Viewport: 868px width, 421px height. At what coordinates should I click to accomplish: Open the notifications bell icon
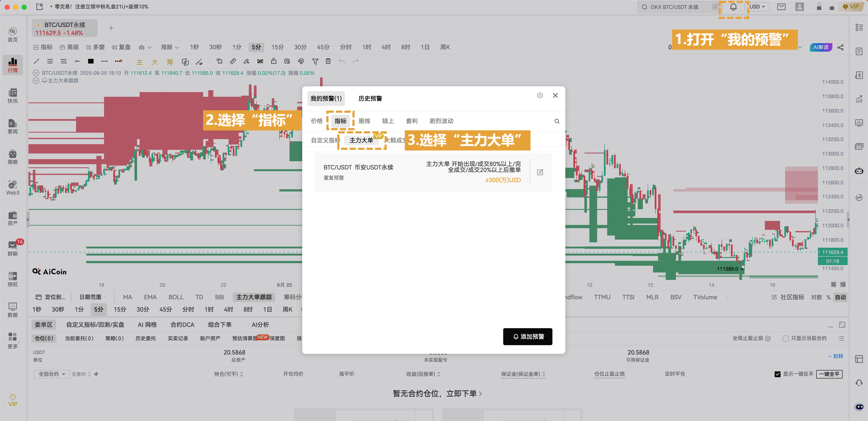point(733,7)
